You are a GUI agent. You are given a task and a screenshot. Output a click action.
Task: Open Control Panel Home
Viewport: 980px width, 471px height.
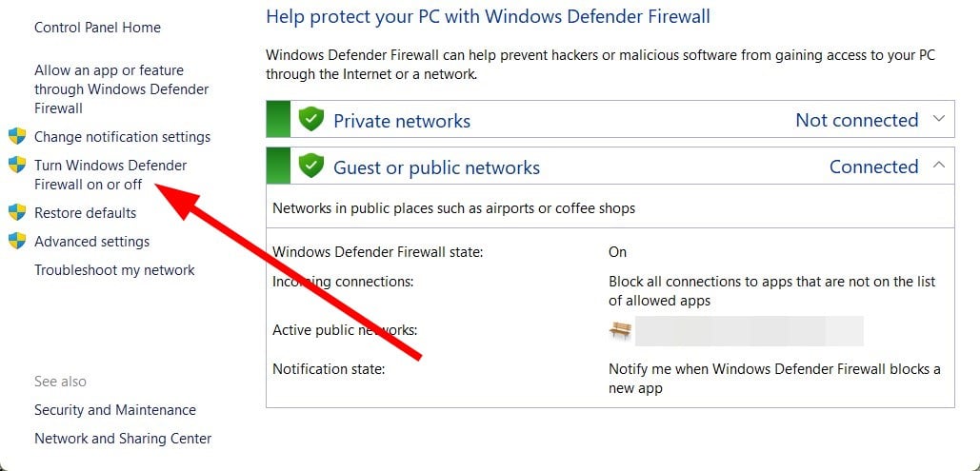[x=97, y=28]
